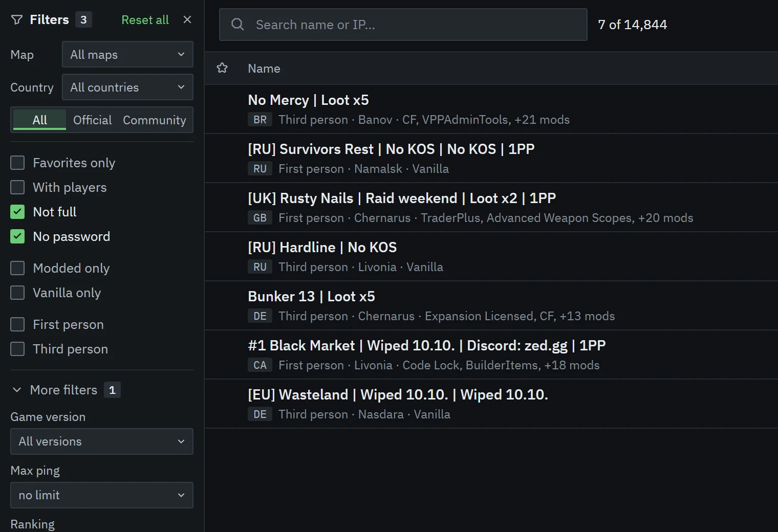Tick the Modded only checkbox
The width and height of the screenshot is (778, 532).
pyautogui.click(x=17, y=268)
